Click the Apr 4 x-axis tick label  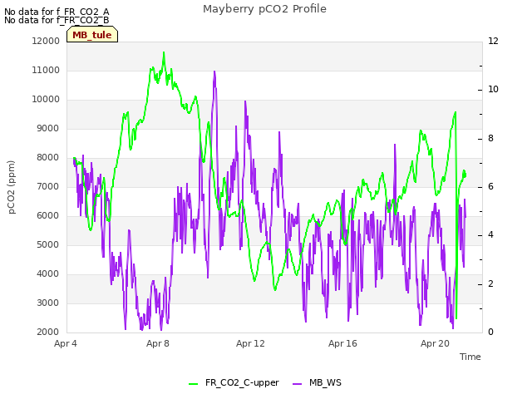tap(66, 343)
